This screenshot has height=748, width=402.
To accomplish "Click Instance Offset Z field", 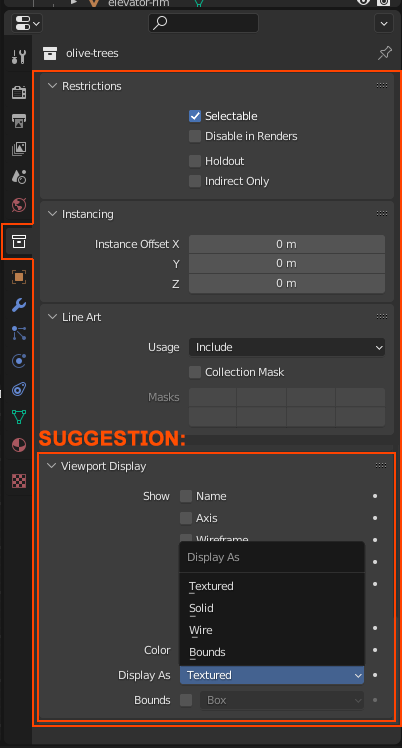I will click(287, 283).
